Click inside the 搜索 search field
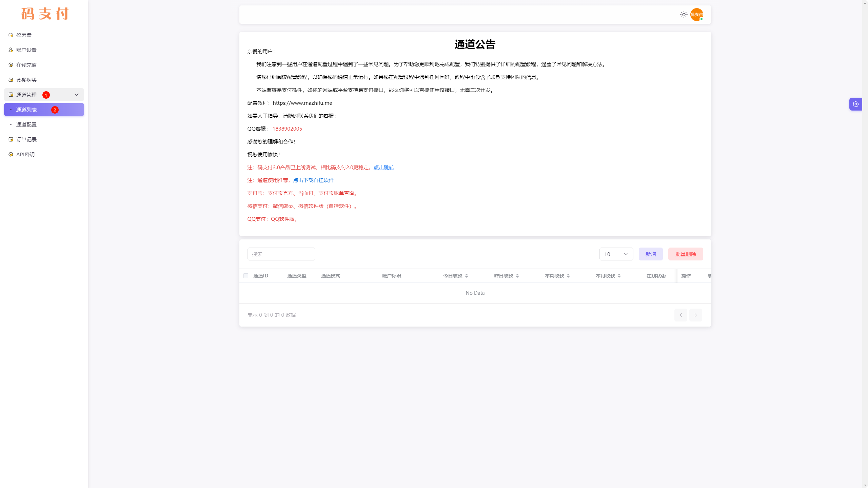Viewport: 868px width, 488px height. 281,254
